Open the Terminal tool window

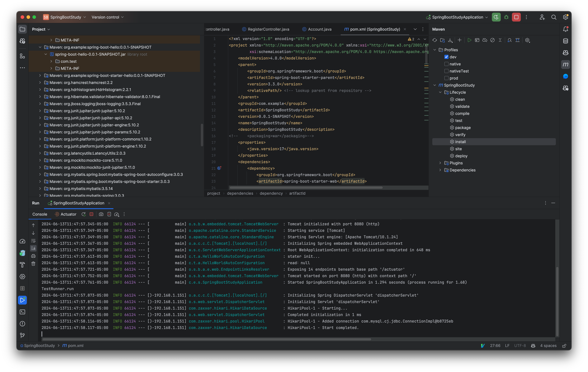22,312
